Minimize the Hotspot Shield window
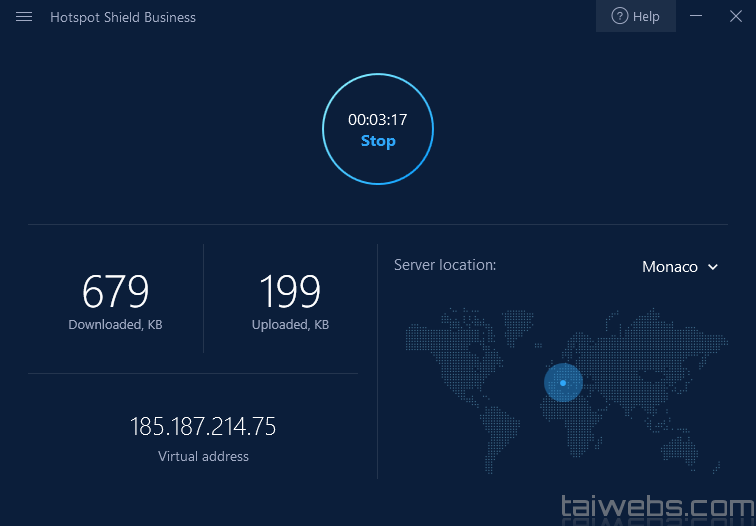The image size is (756, 526). tap(696, 16)
